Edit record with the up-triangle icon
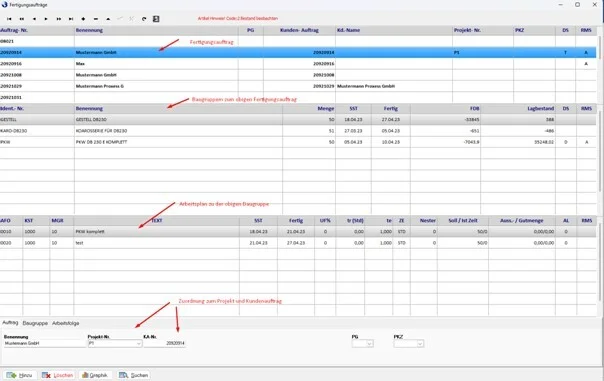Image resolution: width=604 pixels, height=381 pixels. pos(108,19)
